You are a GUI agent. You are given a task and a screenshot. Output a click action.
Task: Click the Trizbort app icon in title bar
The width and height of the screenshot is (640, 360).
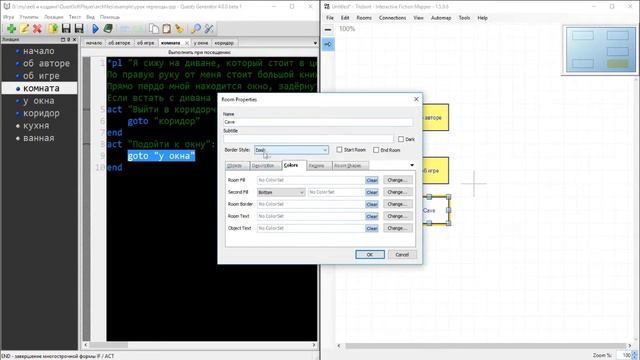tap(327, 7)
